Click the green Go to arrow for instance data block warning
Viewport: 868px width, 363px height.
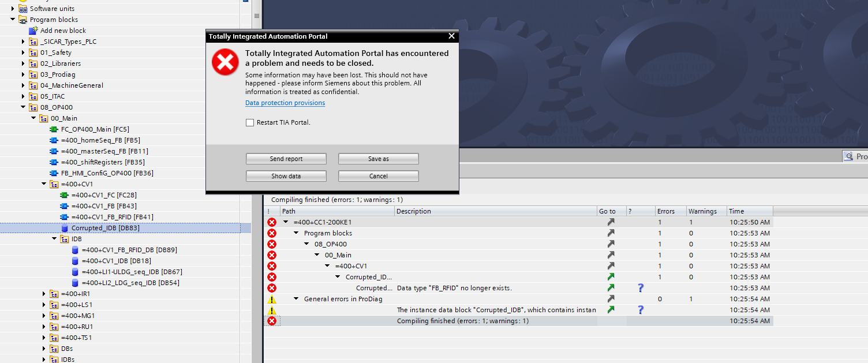(611, 310)
